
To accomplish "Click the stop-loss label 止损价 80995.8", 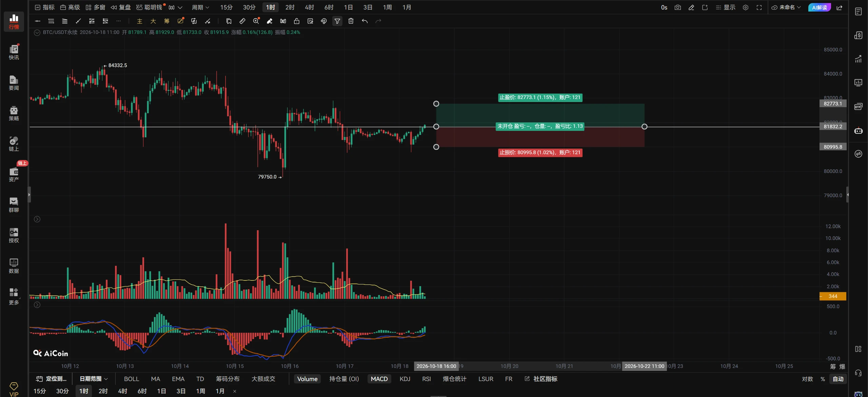I will coord(540,153).
